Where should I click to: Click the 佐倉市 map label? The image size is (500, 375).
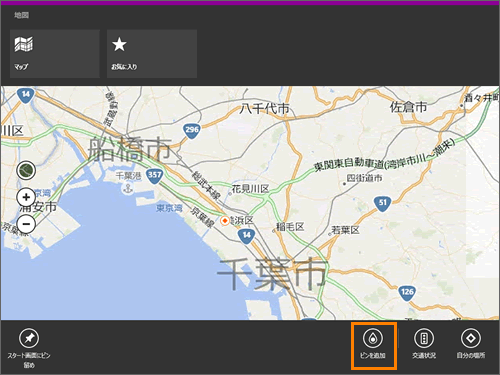409,107
